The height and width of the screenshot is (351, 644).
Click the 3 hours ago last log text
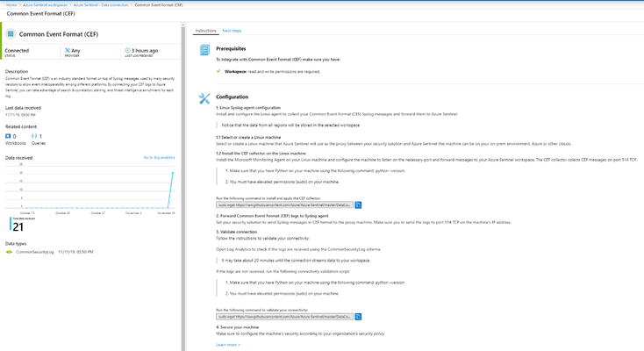pyautogui.click(x=145, y=51)
